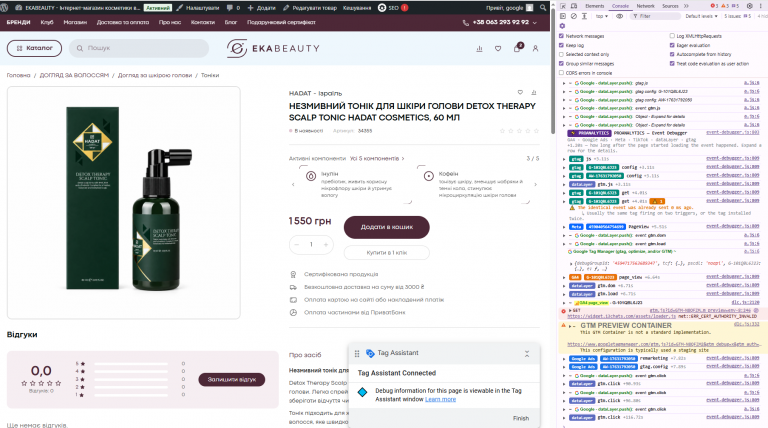Open the Блог menu item
768x428 pixels.
(x=231, y=23)
